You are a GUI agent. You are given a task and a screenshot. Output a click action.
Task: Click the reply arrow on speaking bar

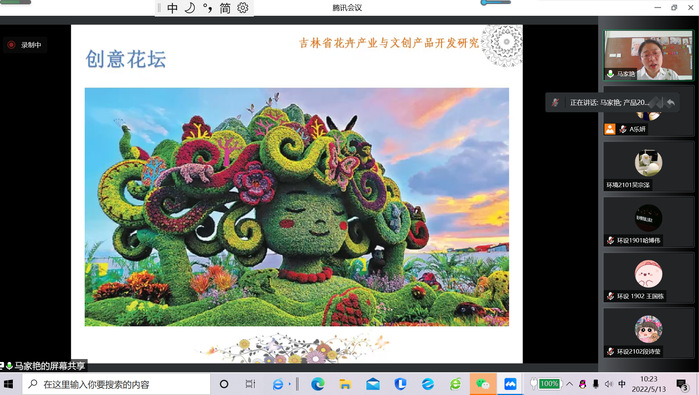point(670,103)
